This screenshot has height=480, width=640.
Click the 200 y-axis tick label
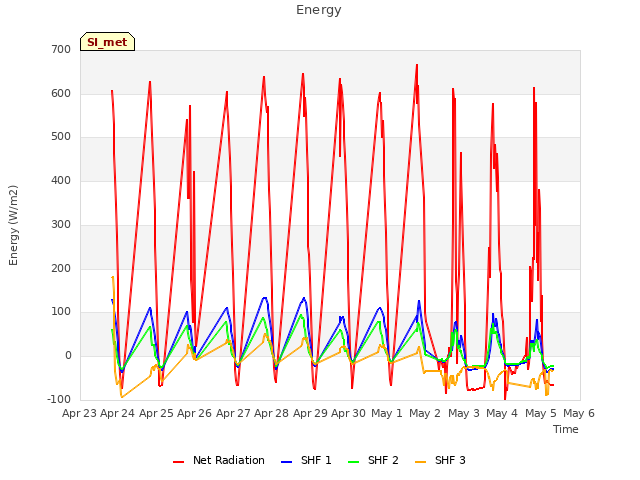pos(61,269)
